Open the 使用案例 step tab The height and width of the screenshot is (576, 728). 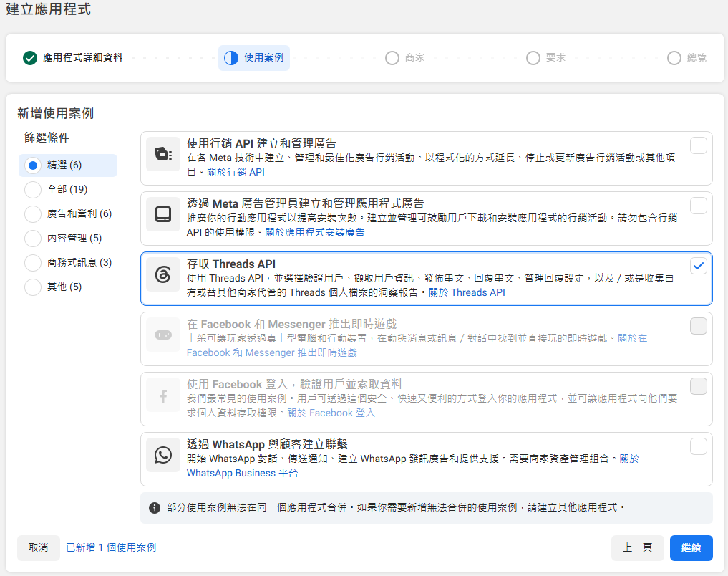[254, 58]
